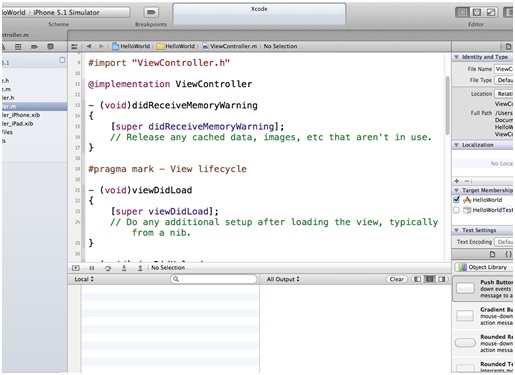Check the HelloWorldTests target membership checkbox
The image size is (515, 375).
click(456, 210)
